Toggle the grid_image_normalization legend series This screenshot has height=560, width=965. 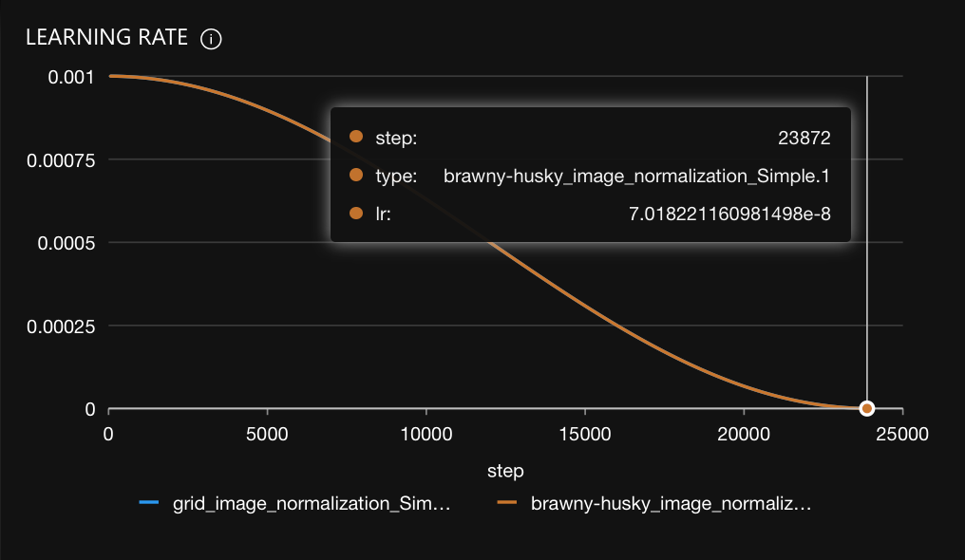(x=311, y=504)
